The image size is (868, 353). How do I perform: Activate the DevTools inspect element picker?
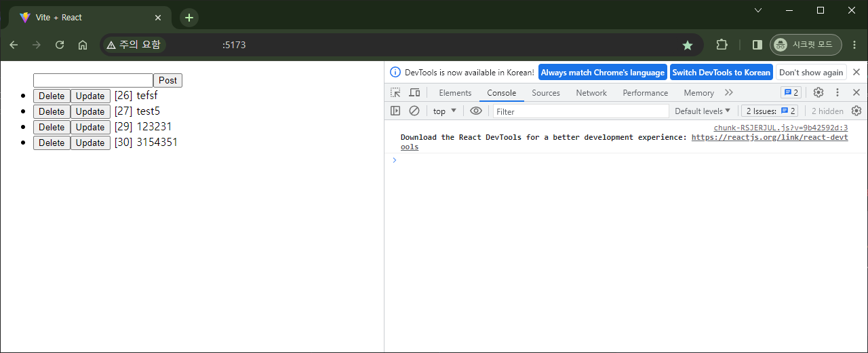pos(395,92)
